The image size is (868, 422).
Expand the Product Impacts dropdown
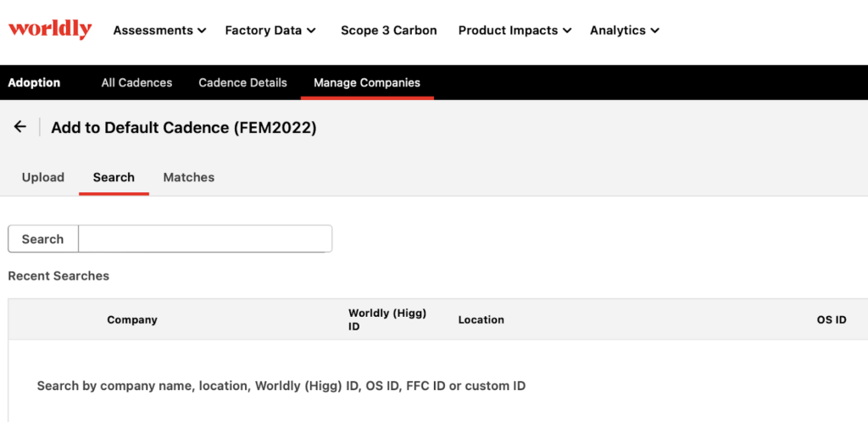pyautogui.click(x=515, y=31)
